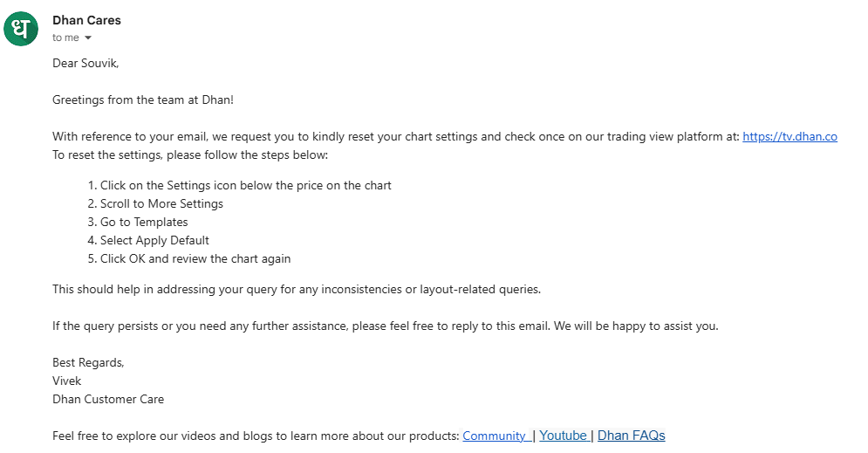868x453 pixels.
Task: Click the "Go to Templates" step
Action: [144, 222]
